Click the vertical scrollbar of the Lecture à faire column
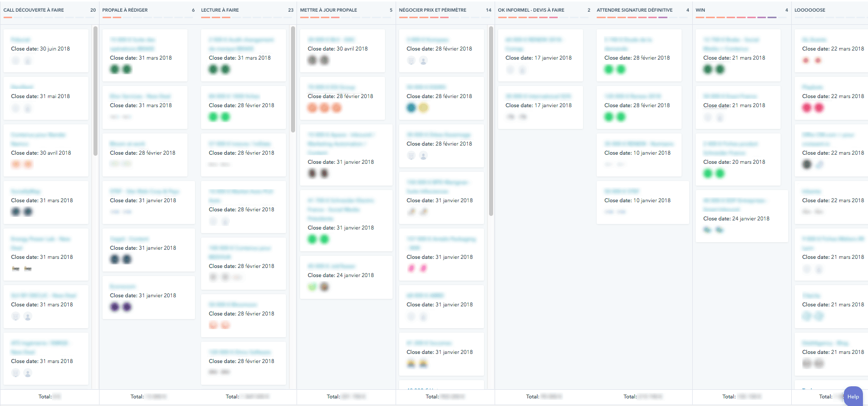The height and width of the screenshot is (406, 868). tap(293, 79)
